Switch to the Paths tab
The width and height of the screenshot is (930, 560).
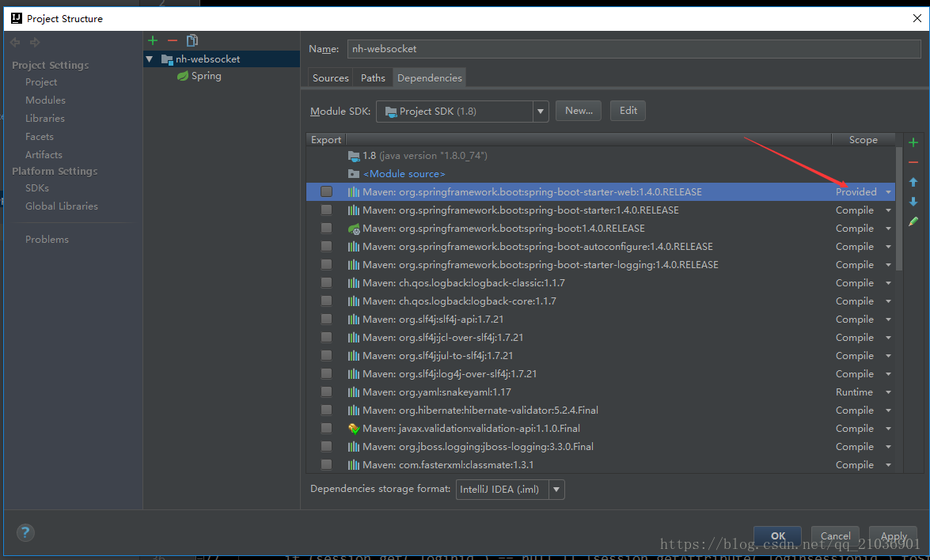click(373, 78)
